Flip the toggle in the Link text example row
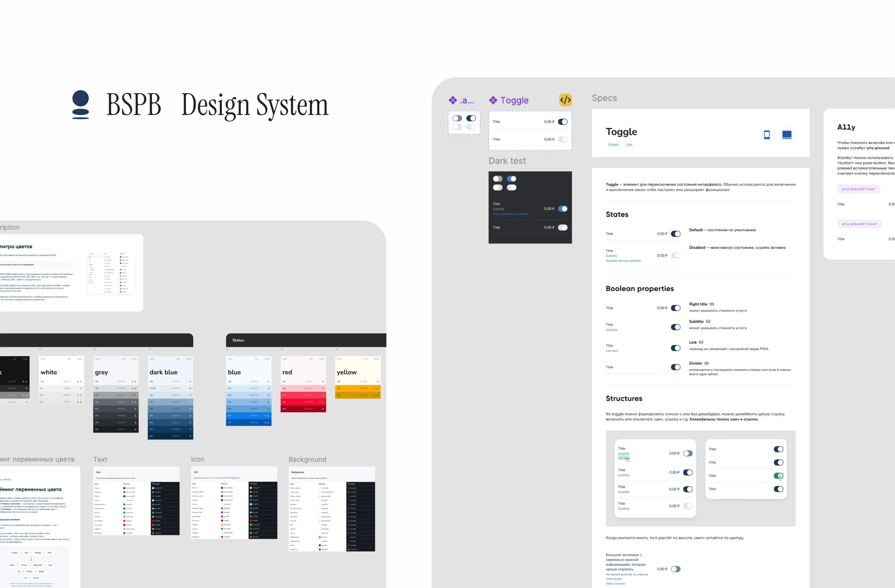 tap(676, 348)
